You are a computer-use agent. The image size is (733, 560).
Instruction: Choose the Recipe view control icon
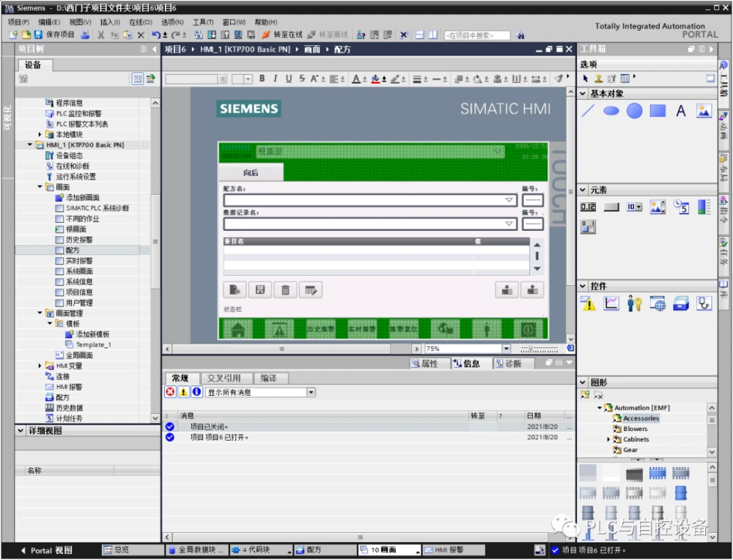681,303
